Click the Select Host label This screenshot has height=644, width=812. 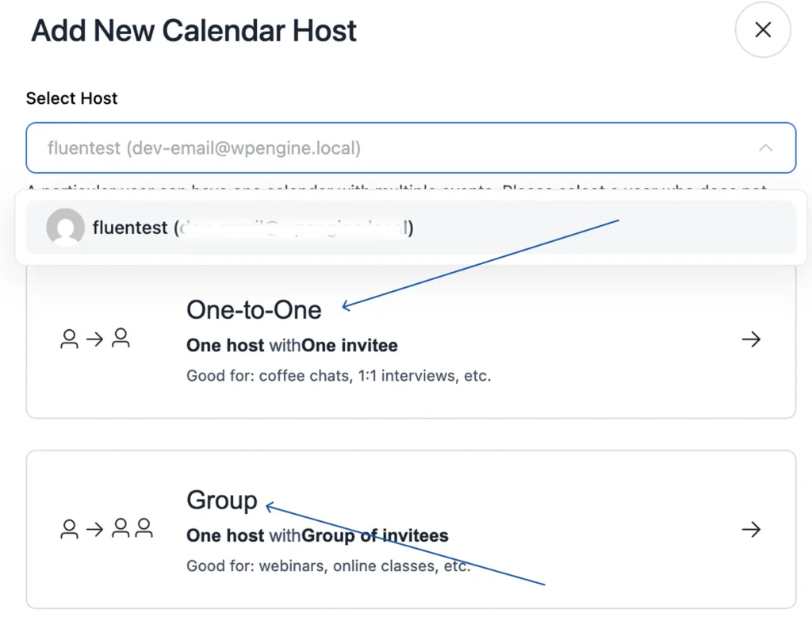pyautogui.click(x=71, y=98)
